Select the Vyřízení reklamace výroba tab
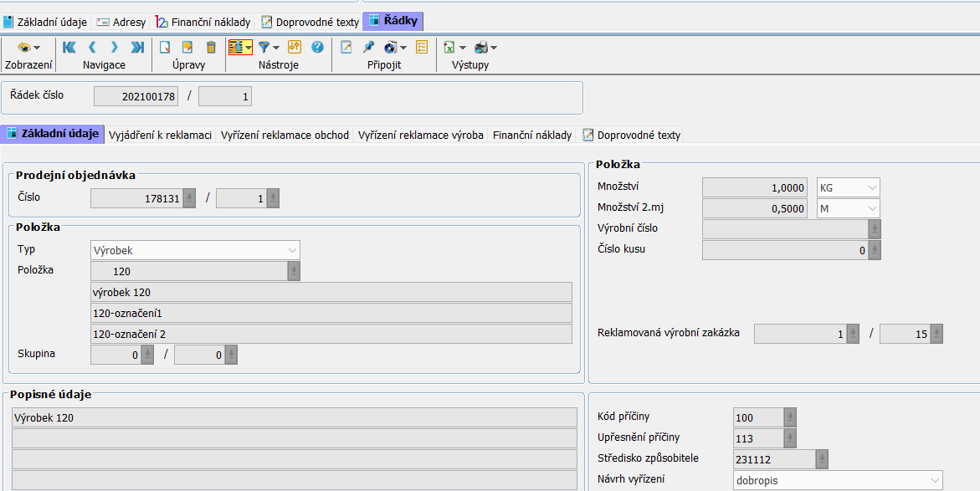This screenshot has height=491, width=980. (420, 135)
